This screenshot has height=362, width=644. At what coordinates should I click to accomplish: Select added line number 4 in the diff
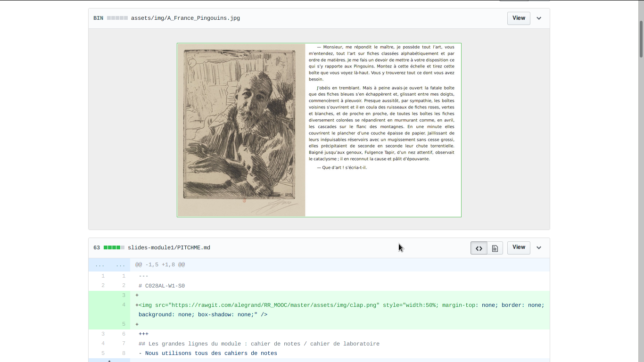124,305
